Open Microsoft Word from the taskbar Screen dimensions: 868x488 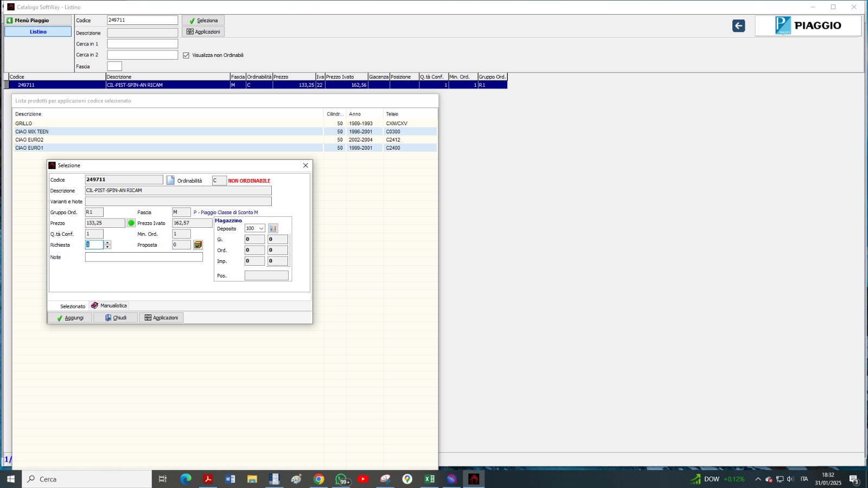pos(230,479)
